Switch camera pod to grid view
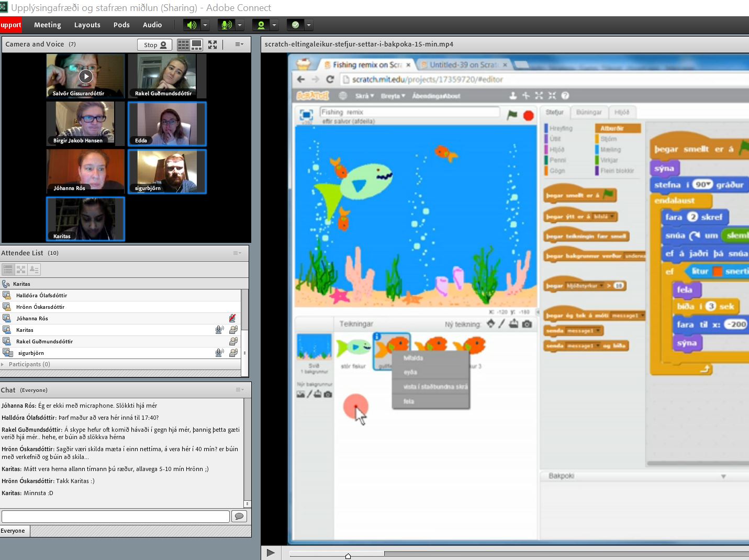 point(183,45)
